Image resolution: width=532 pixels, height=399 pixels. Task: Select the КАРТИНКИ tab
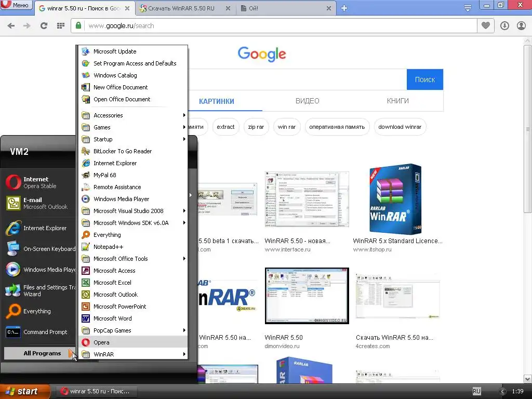[x=217, y=101]
